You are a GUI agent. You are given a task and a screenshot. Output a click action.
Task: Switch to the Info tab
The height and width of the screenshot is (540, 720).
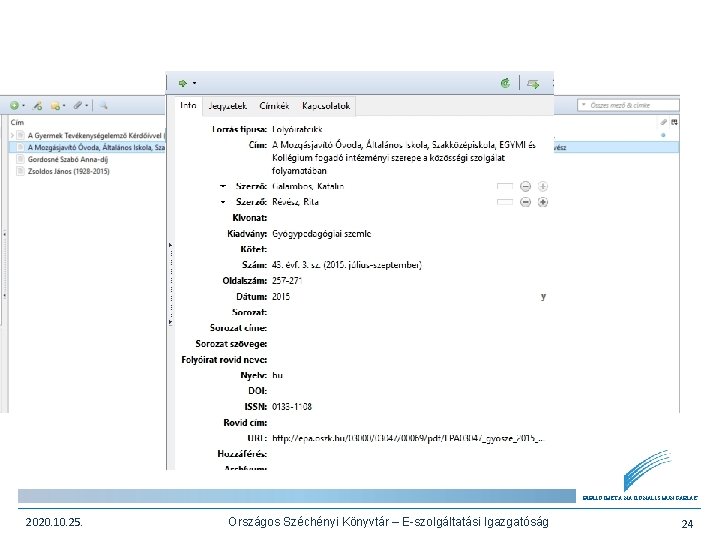click(x=188, y=105)
